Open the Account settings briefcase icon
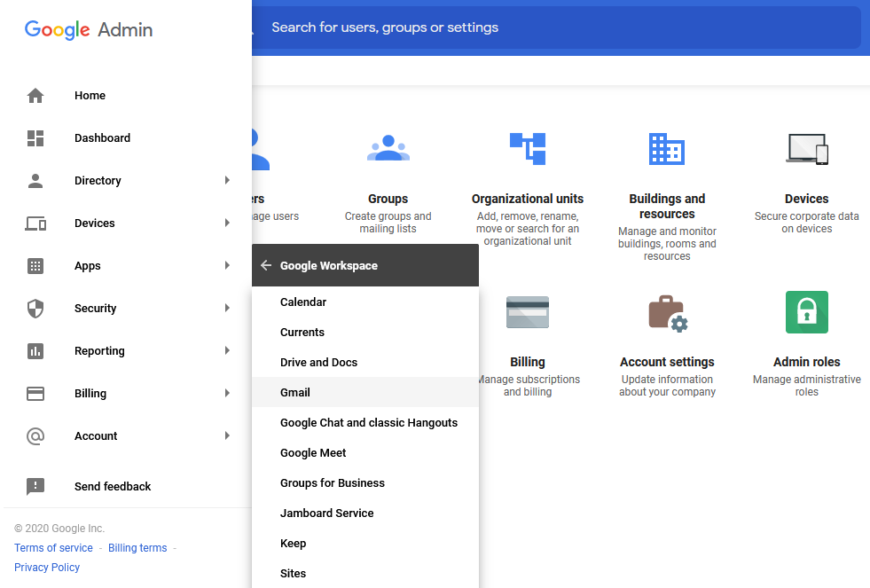This screenshot has height=588, width=870. click(668, 313)
